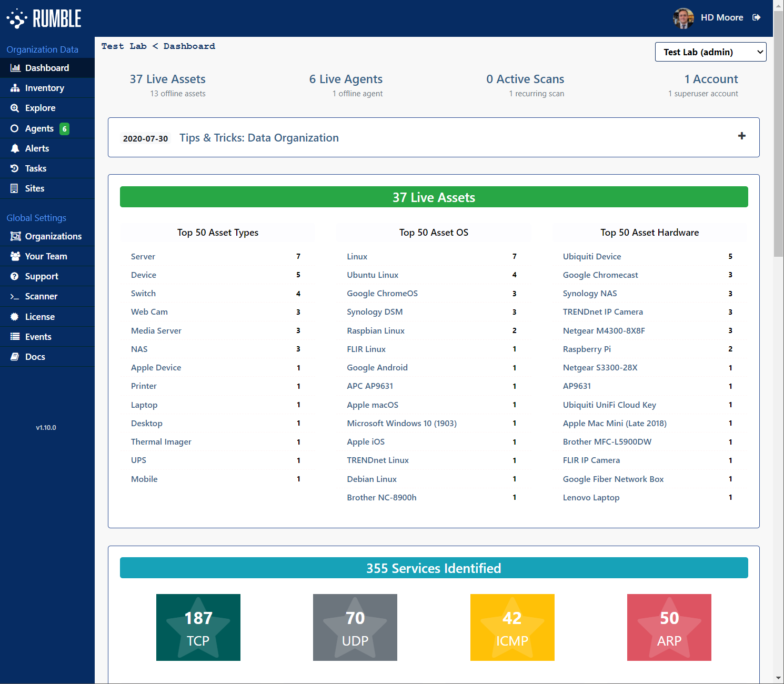
Task: Click the License gear icon
Action: coord(15,316)
